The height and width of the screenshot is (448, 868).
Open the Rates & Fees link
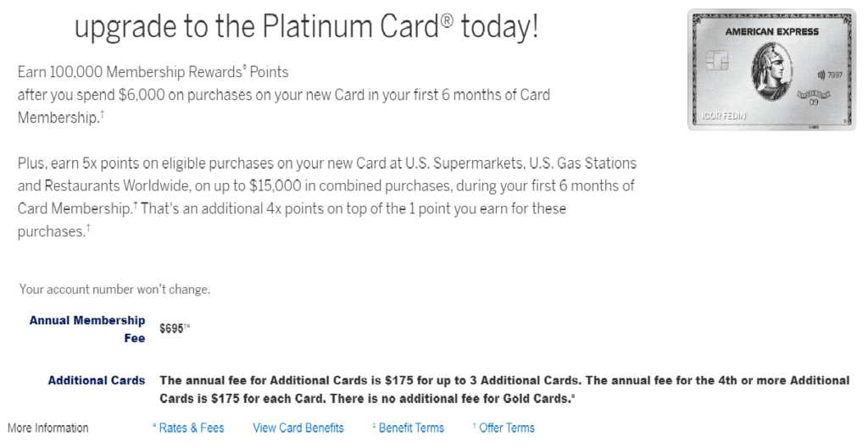(x=188, y=428)
